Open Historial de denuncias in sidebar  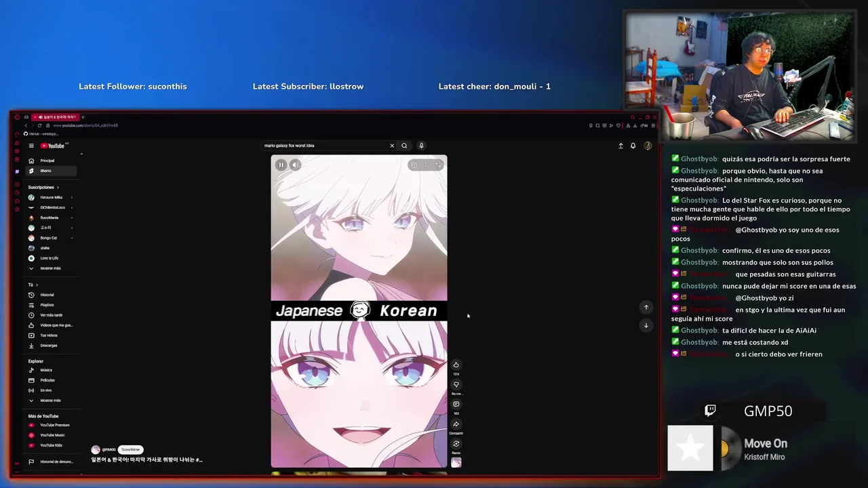pos(52,462)
